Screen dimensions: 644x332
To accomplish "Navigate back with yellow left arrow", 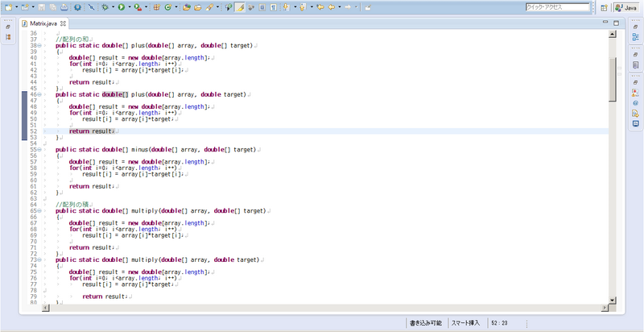I will click(x=332, y=7).
